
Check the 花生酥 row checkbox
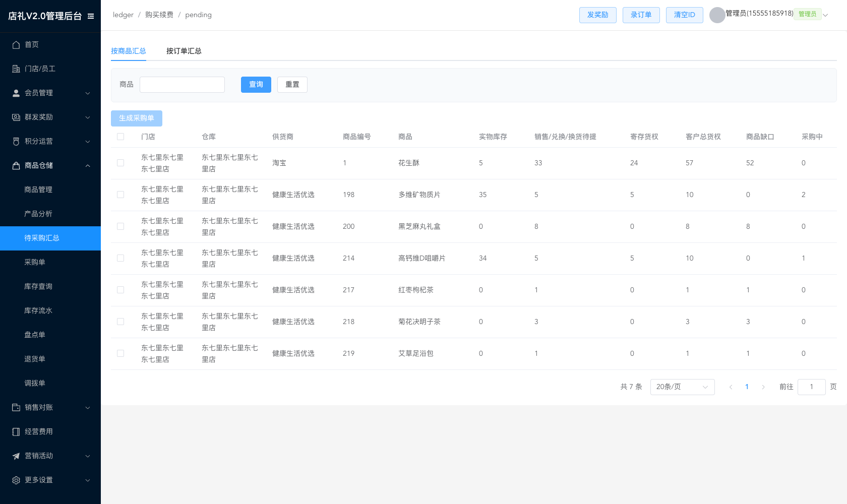coord(120,163)
